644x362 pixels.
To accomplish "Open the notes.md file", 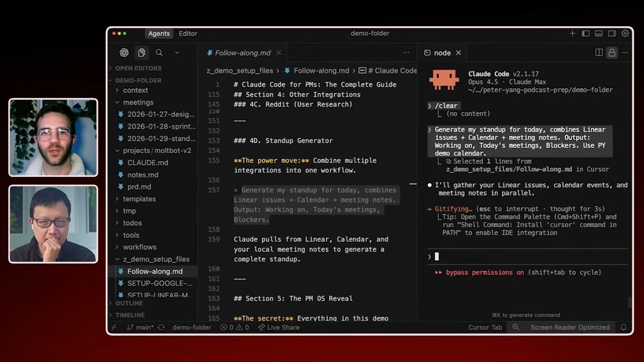I will point(143,175).
